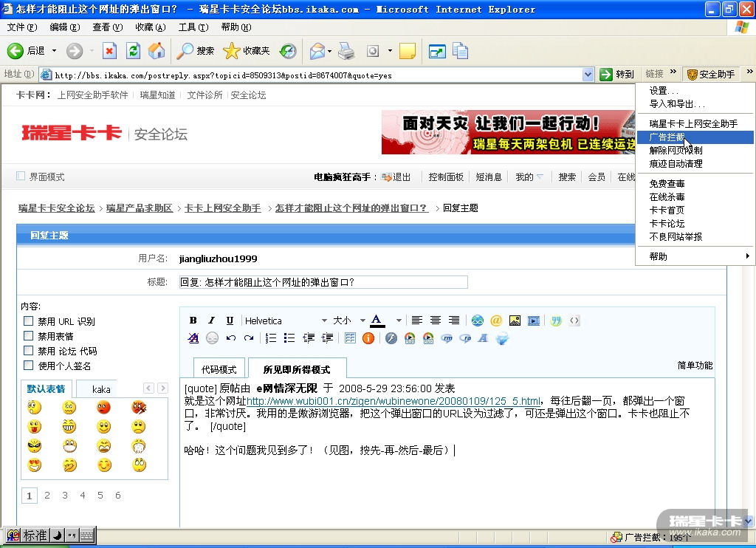Insert email @ link icon

(496, 321)
